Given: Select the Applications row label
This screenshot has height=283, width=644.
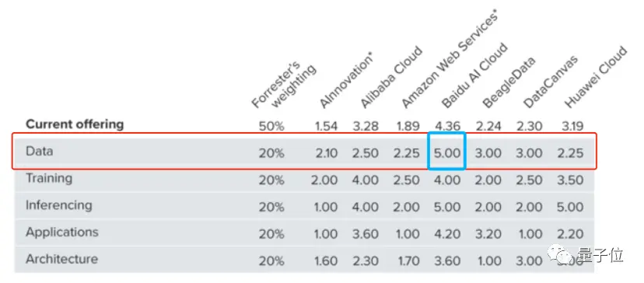Looking at the screenshot, I should (x=62, y=232).
